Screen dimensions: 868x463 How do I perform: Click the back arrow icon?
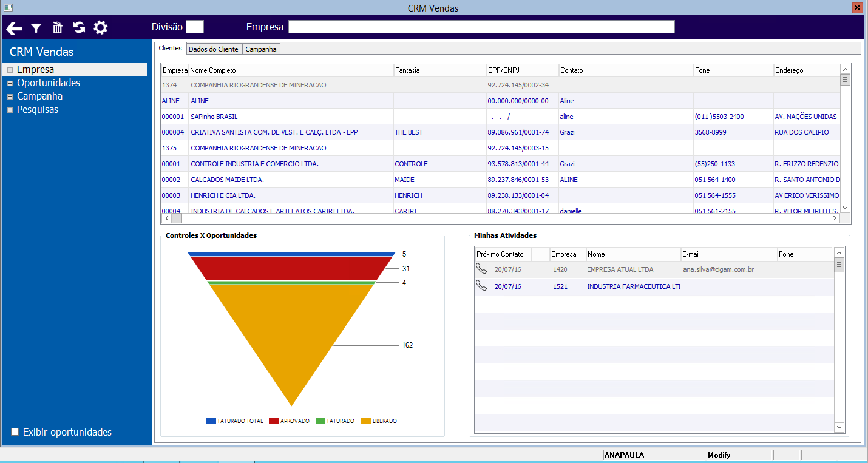(x=14, y=28)
